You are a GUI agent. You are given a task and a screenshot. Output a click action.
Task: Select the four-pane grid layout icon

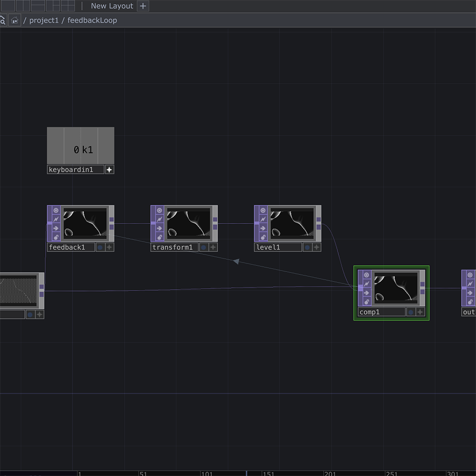click(68, 6)
